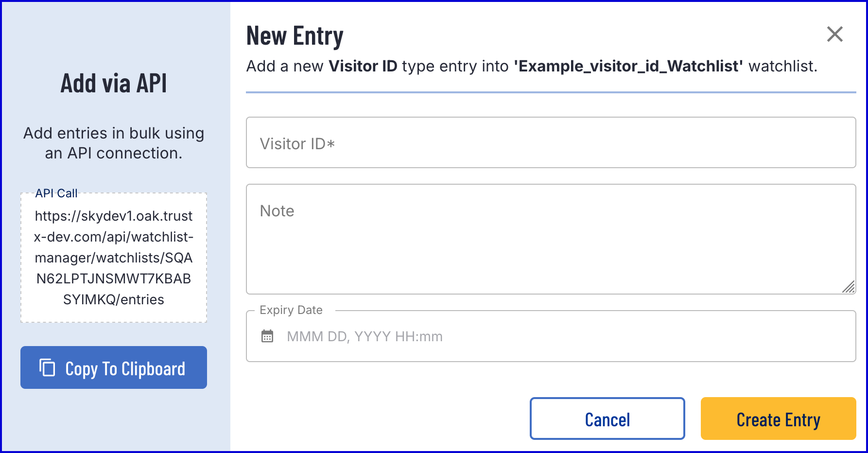Close the New Entry dialog

(x=834, y=34)
